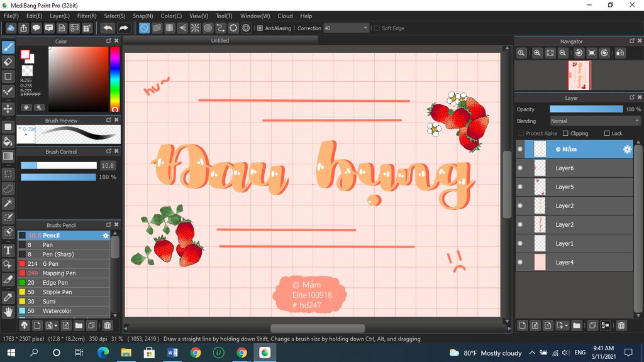Click the brush size value field 10.8

[108, 165]
